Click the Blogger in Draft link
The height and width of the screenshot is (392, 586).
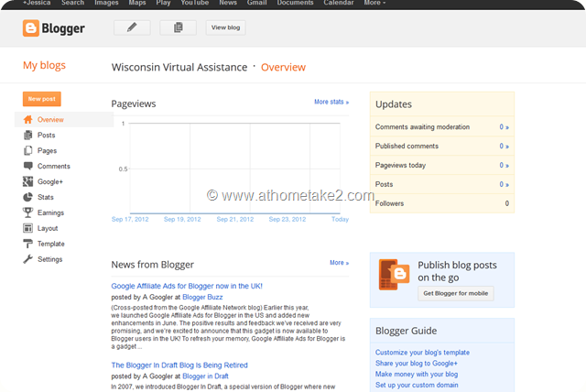205,376
